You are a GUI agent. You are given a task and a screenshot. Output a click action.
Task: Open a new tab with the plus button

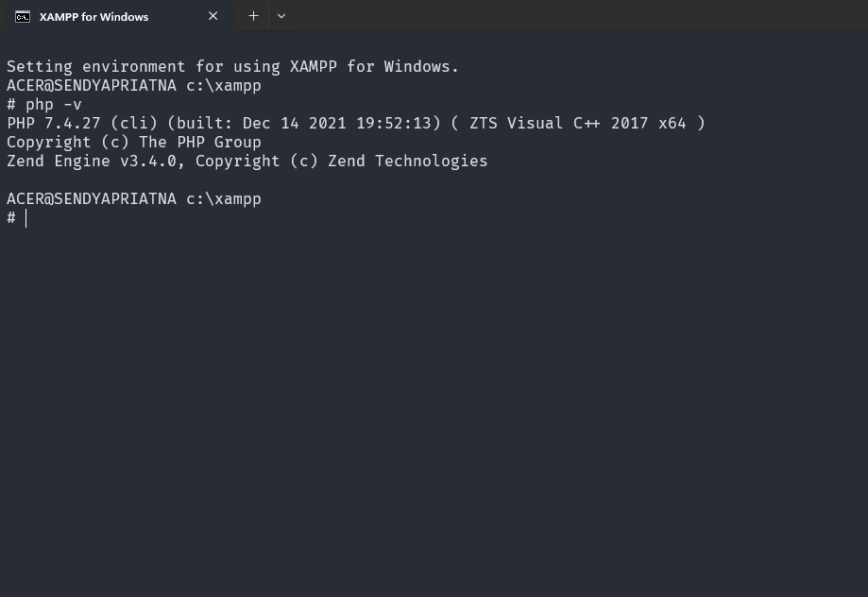pos(253,16)
